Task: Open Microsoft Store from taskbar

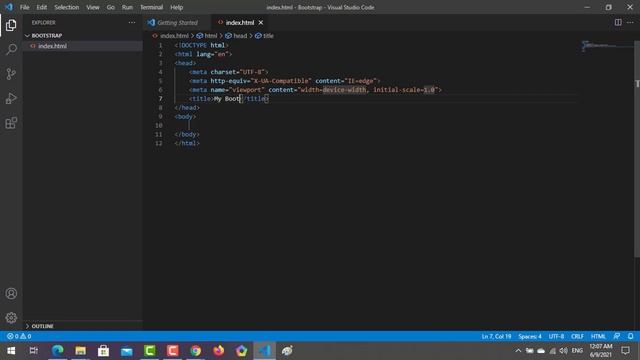Action: [104, 351]
